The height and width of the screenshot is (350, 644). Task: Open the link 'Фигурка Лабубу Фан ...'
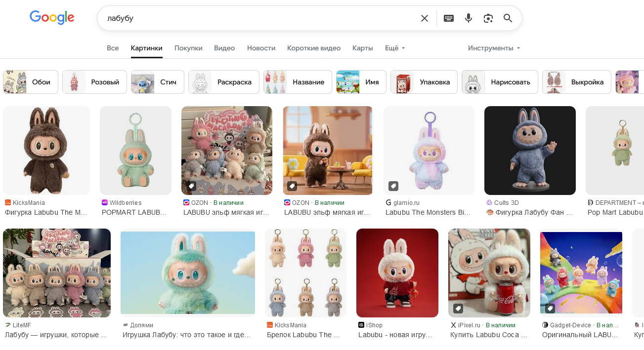pos(530,212)
